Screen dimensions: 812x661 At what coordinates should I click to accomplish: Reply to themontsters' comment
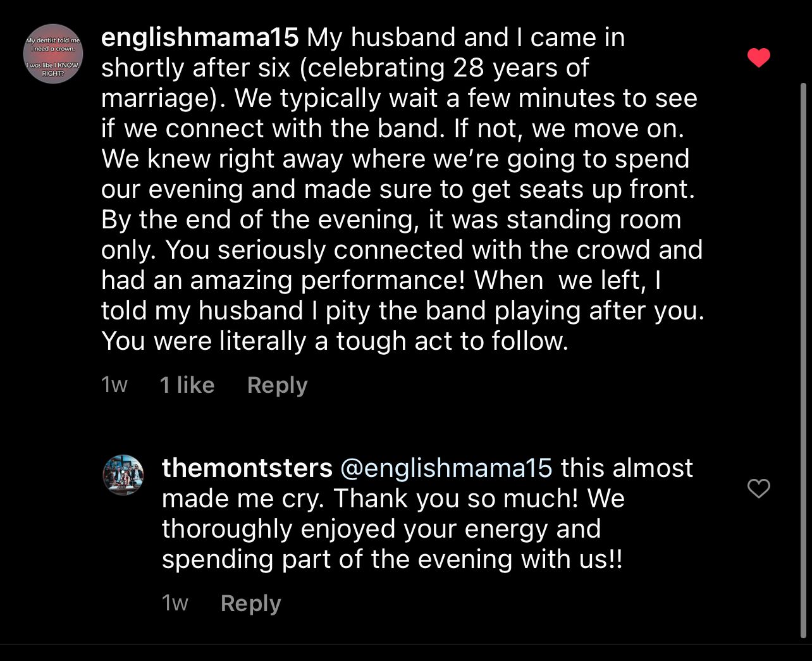[x=250, y=603]
